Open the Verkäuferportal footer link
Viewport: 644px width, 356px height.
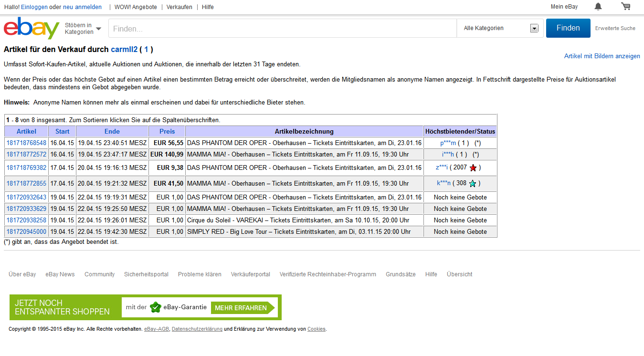tap(251, 274)
